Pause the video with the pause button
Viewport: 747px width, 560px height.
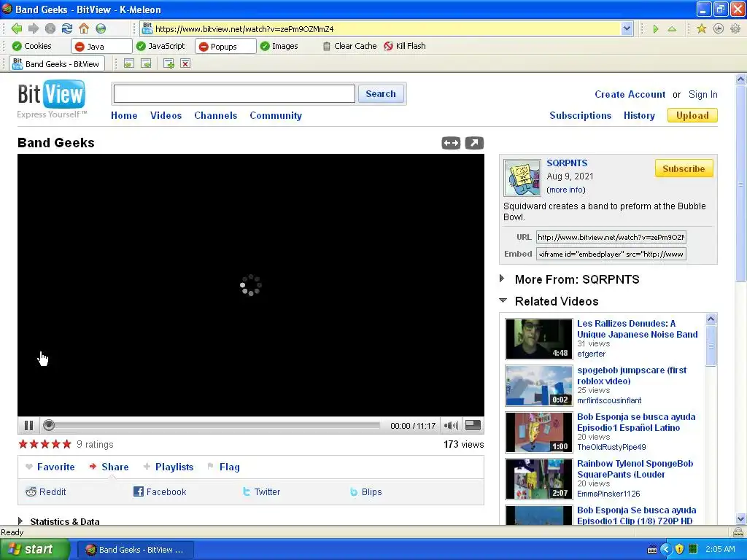tap(28, 425)
